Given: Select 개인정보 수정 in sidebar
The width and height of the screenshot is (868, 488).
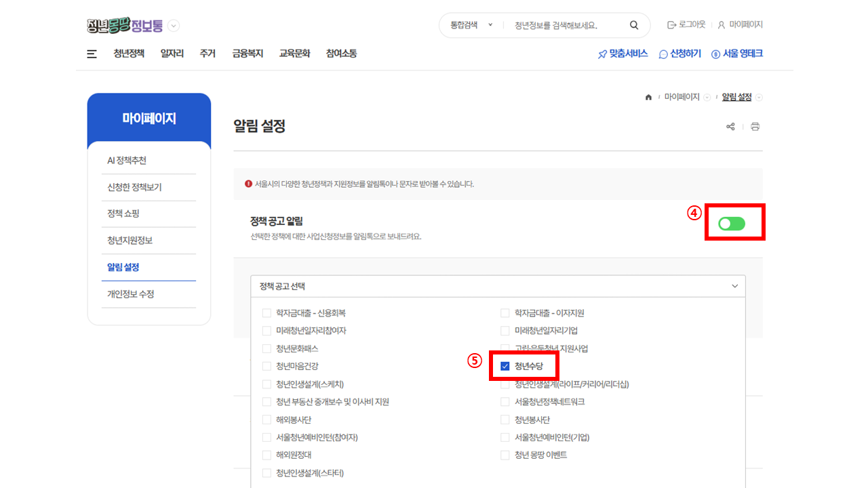Looking at the screenshot, I should tap(149, 294).
